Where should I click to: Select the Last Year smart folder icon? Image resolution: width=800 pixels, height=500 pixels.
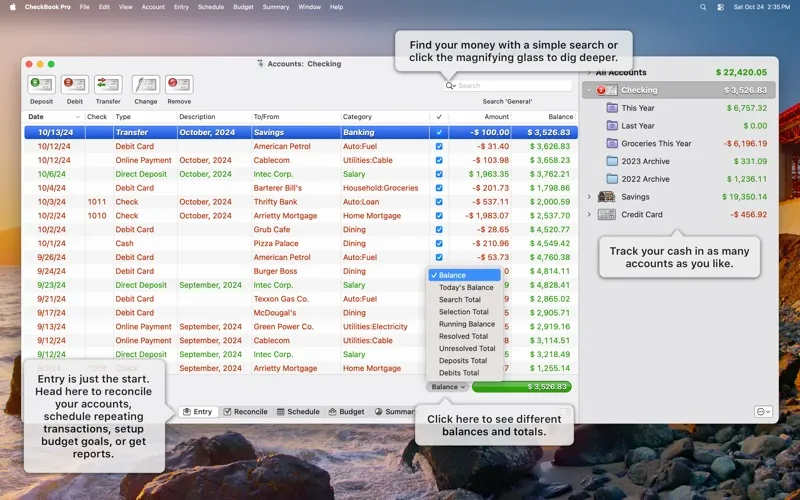[x=612, y=126]
